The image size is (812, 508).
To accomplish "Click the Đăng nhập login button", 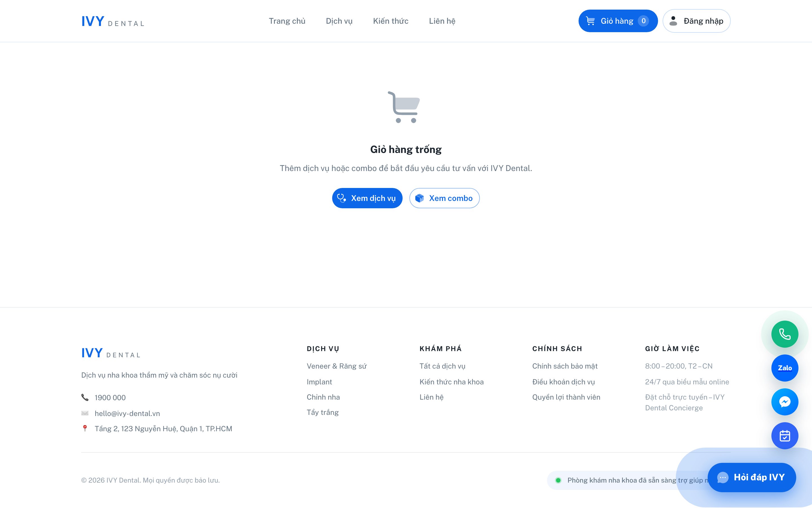I will click(696, 21).
